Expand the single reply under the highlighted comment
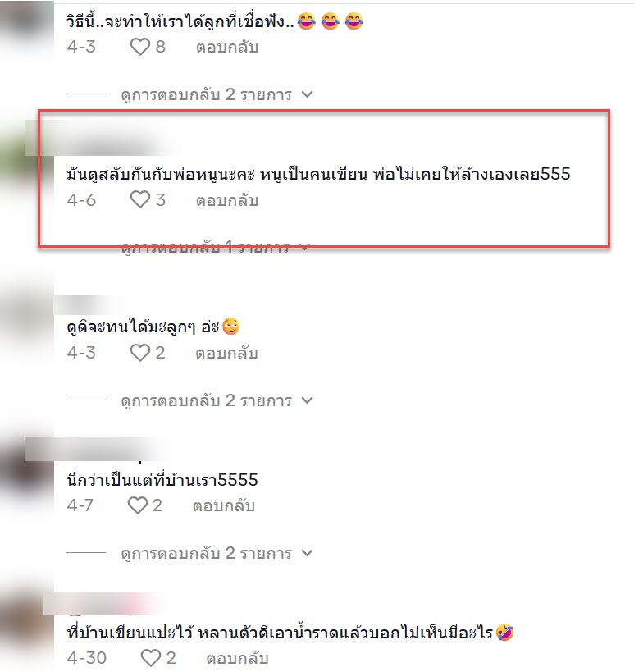The image size is (634, 672). pyautogui.click(x=205, y=247)
